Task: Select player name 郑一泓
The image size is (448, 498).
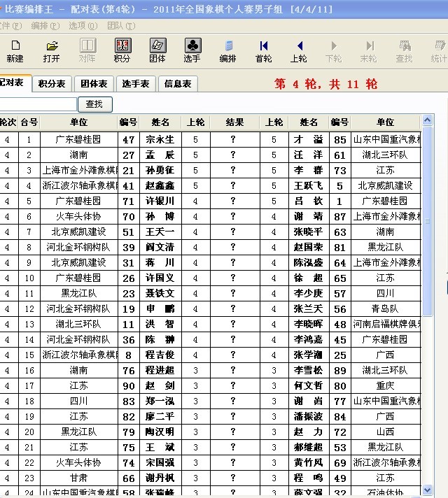Action: [160, 401]
